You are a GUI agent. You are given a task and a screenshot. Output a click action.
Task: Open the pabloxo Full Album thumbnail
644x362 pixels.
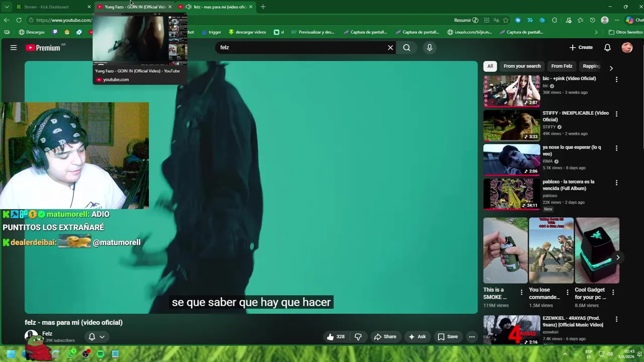512,194
